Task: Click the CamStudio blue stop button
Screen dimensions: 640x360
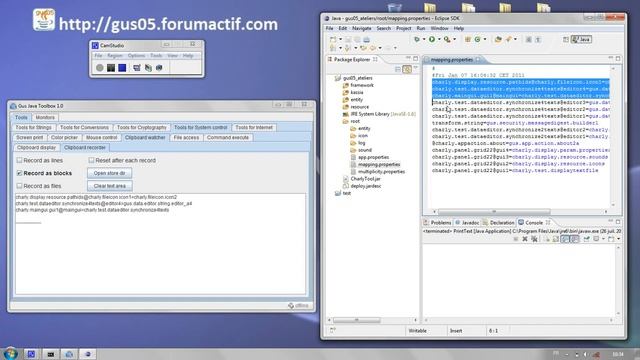Action: click(x=122, y=68)
